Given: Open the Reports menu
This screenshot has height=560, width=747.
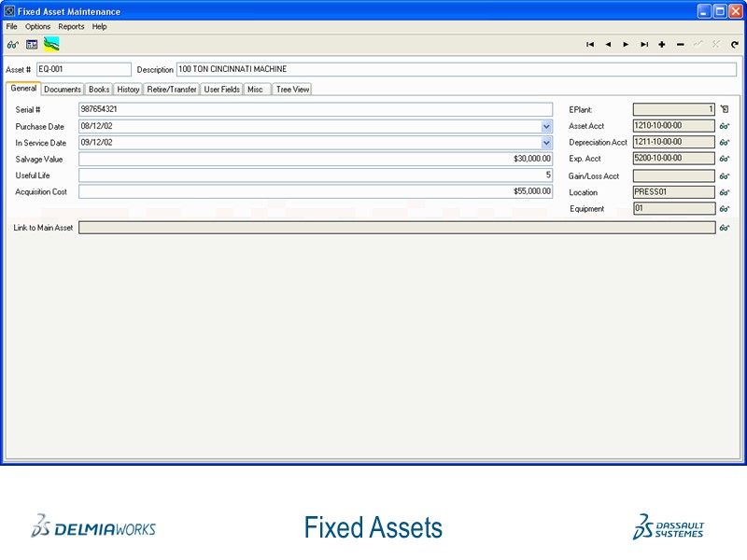Looking at the screenshot, I should point(72,26).
